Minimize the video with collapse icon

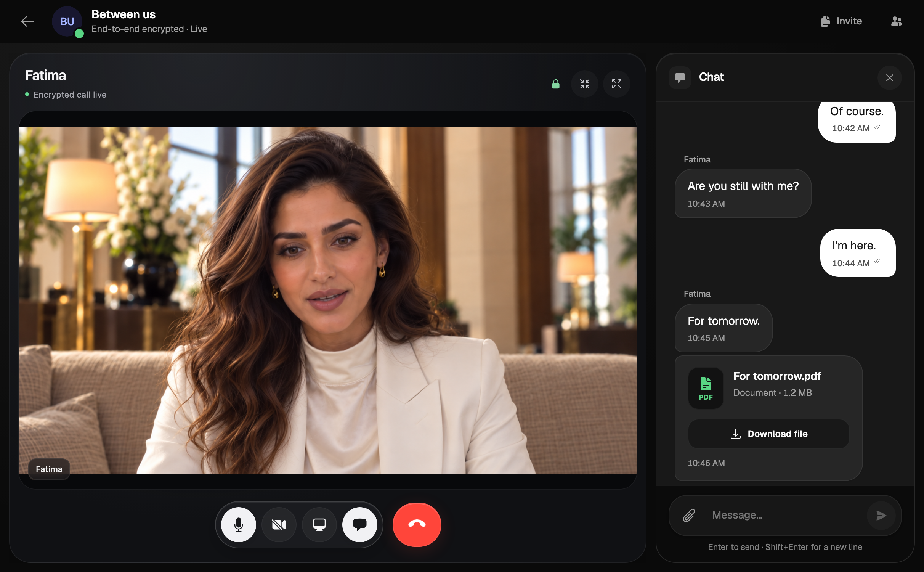click(585, 84)
